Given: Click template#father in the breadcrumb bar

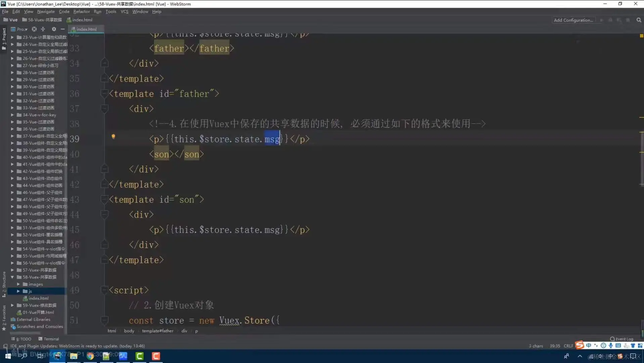Looking at the screenshot, I should [157, 331].
